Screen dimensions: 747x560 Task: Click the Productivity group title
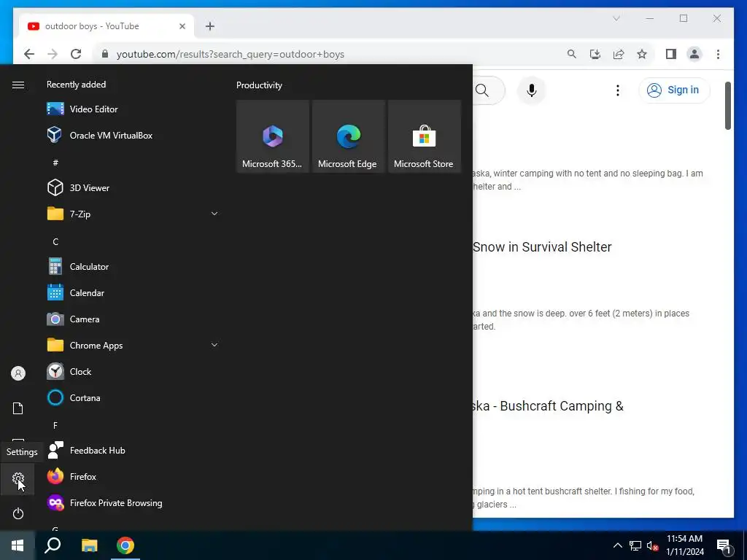tap(259, 85)
